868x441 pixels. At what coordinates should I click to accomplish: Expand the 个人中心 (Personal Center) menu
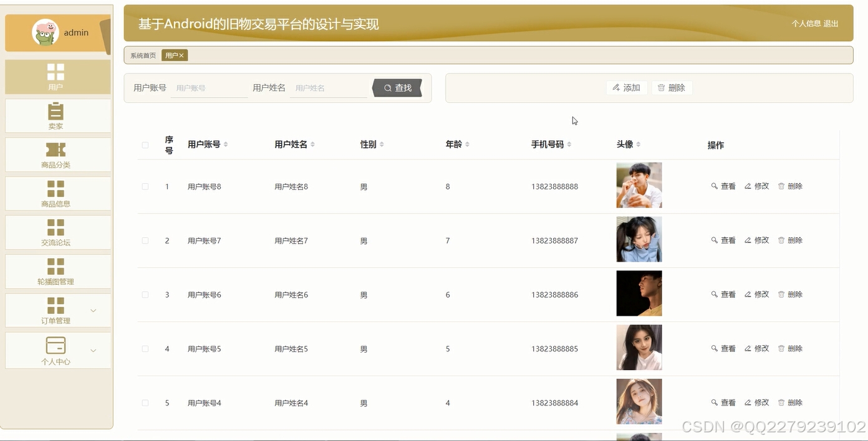[57, 349]
